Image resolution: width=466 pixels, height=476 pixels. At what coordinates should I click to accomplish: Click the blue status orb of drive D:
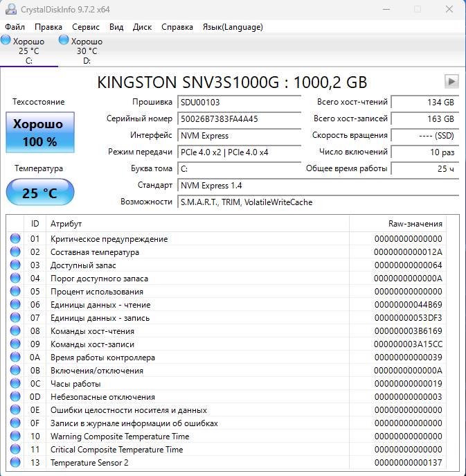64,41
